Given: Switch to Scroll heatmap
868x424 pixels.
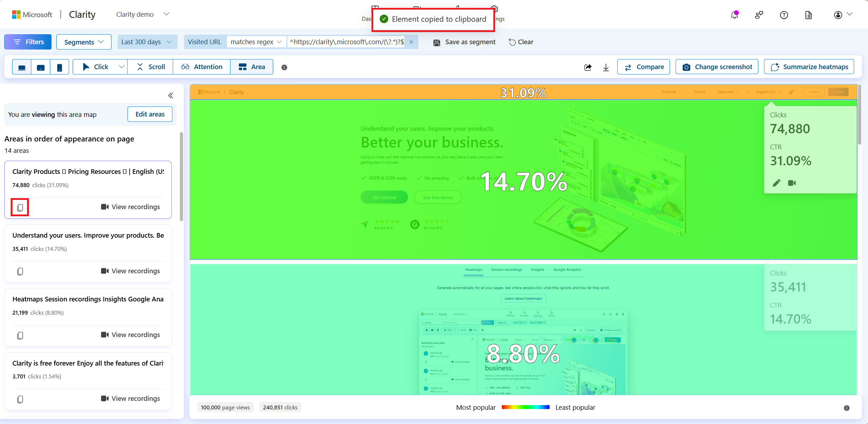Looking at the screenshot, I should coord(151,67).
